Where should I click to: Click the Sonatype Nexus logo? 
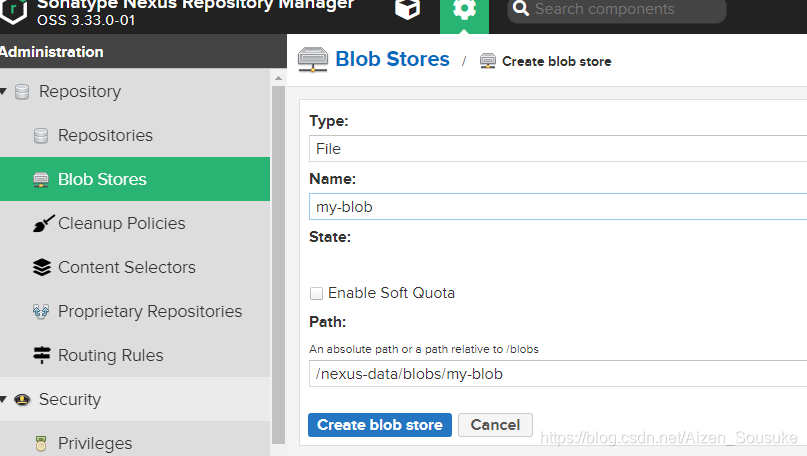pyautogui.click(x=13, y=10)
